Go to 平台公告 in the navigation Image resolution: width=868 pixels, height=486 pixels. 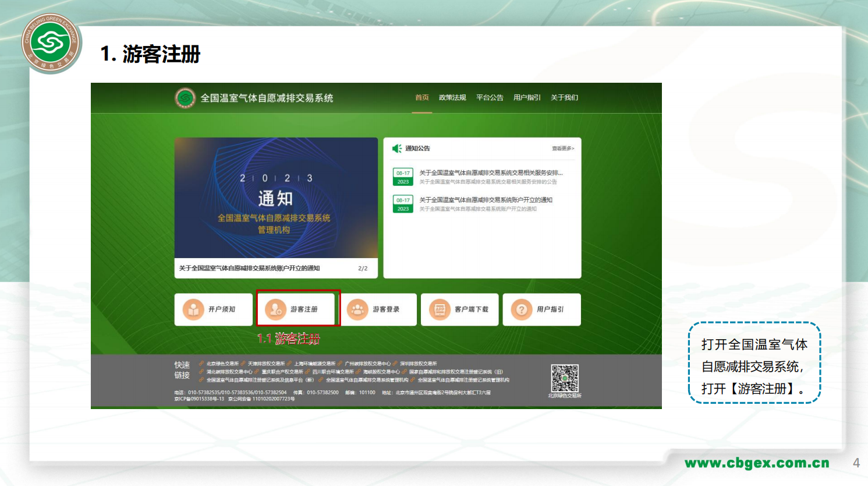(x=490, y=98)
